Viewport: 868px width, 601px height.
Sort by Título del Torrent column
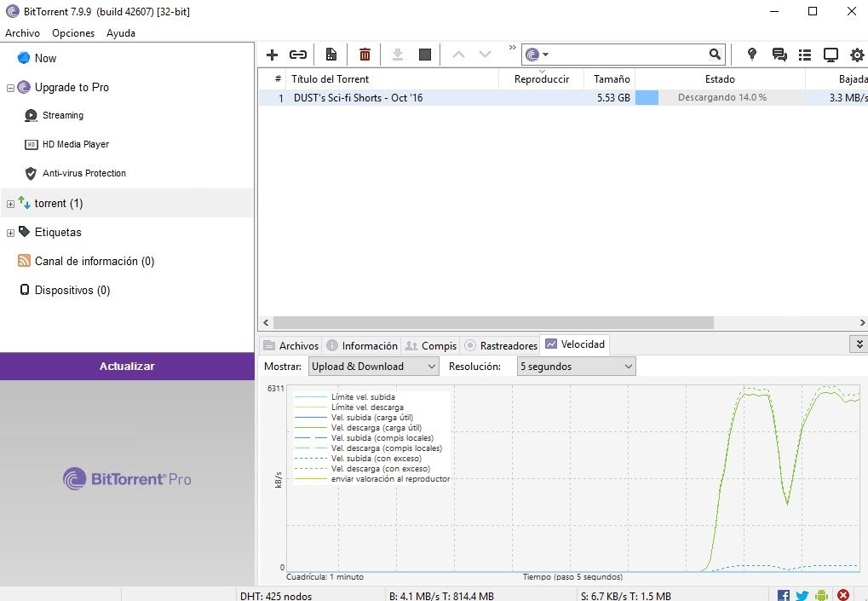393,79
